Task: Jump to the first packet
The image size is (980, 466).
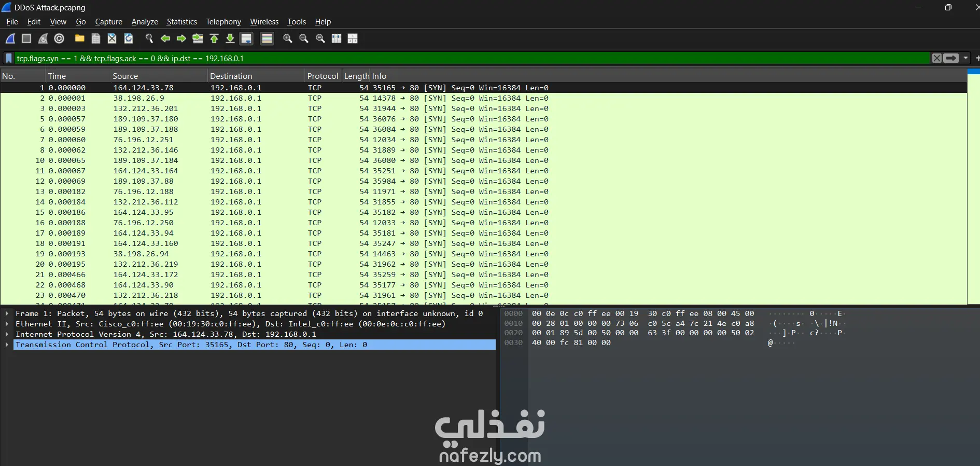Action: click(x=214, y=38)
